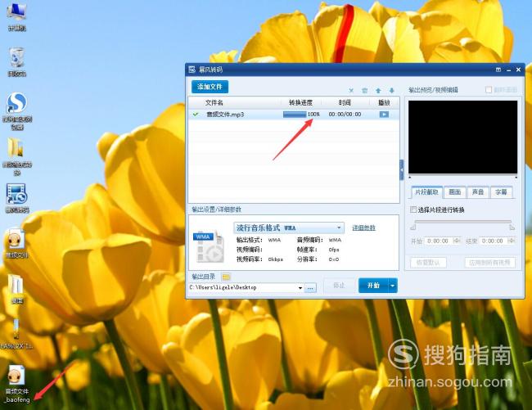The height and width of the screenshot is (410, 532).
Task: Open the EASY 2X desktop icon
Action: pos(16,334)
